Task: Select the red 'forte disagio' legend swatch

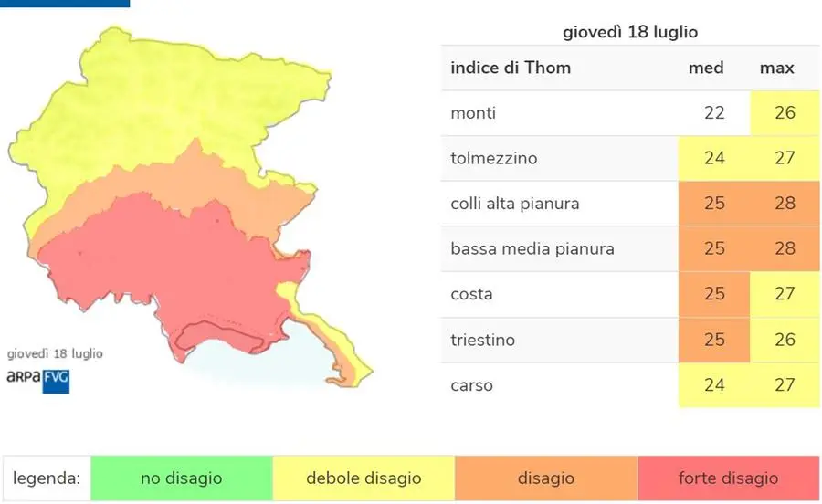Action: [728, 478]
